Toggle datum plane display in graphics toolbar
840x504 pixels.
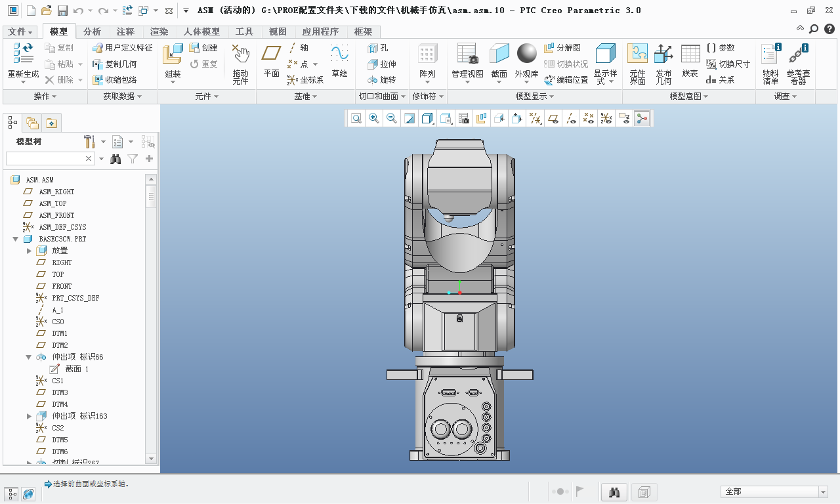(x=554, y=118)
